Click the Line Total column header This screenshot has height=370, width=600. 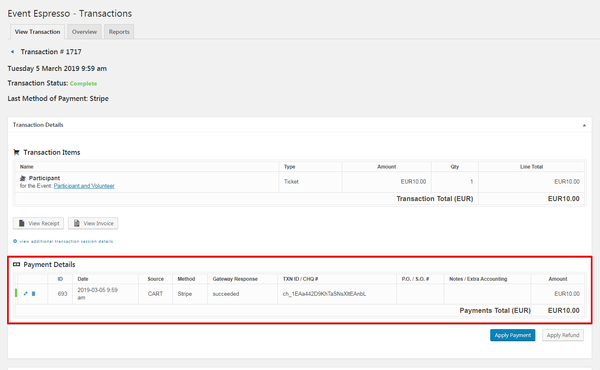coord(532,167)
